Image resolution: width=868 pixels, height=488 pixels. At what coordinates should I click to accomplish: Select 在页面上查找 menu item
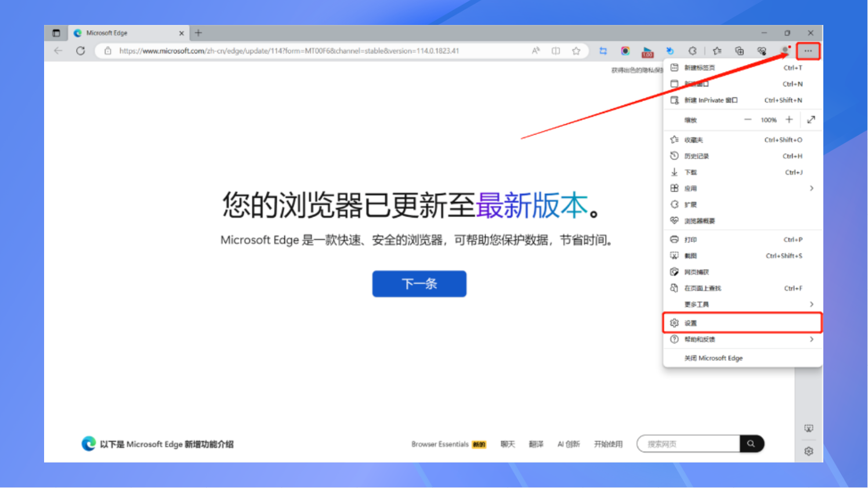tap(743, 288)
